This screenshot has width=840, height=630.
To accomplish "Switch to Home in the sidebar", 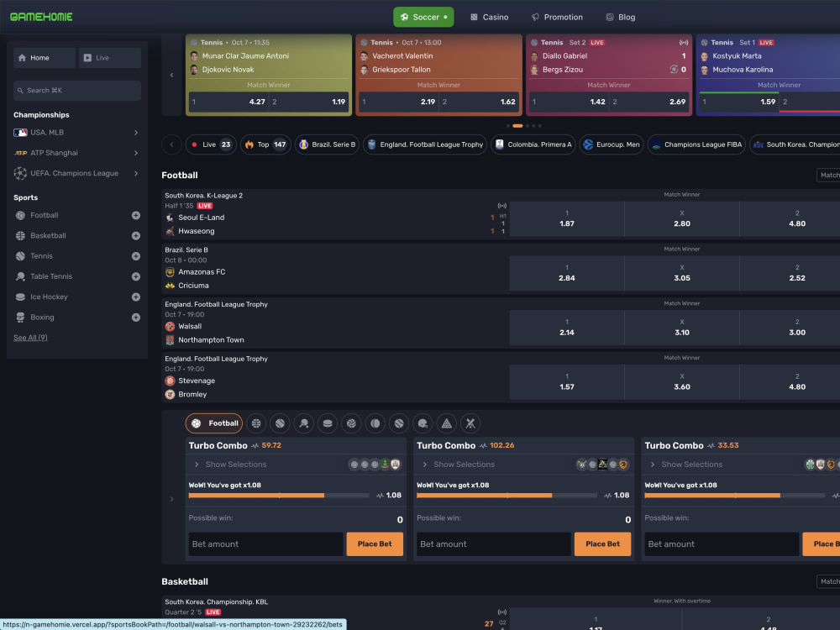I will pos(45,58).
